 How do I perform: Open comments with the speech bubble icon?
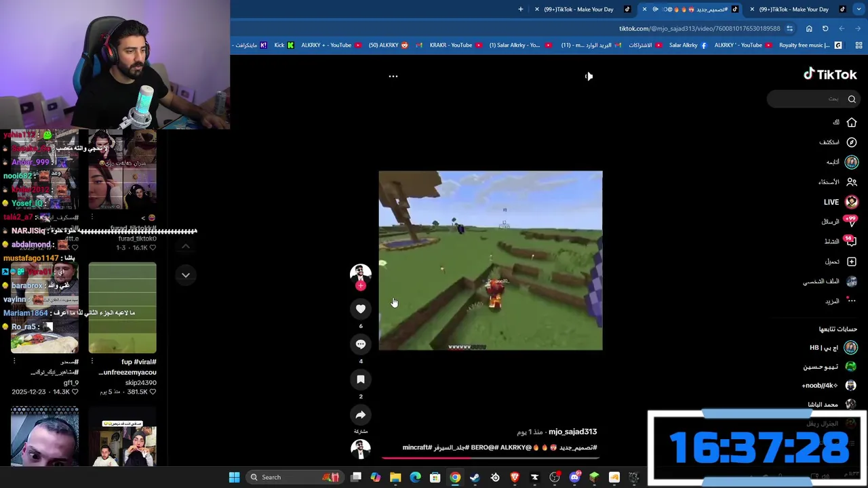click(361, 344)
